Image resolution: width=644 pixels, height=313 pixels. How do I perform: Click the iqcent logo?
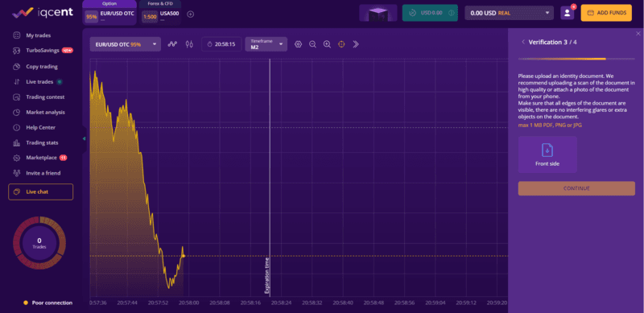[x=43, y=13]
